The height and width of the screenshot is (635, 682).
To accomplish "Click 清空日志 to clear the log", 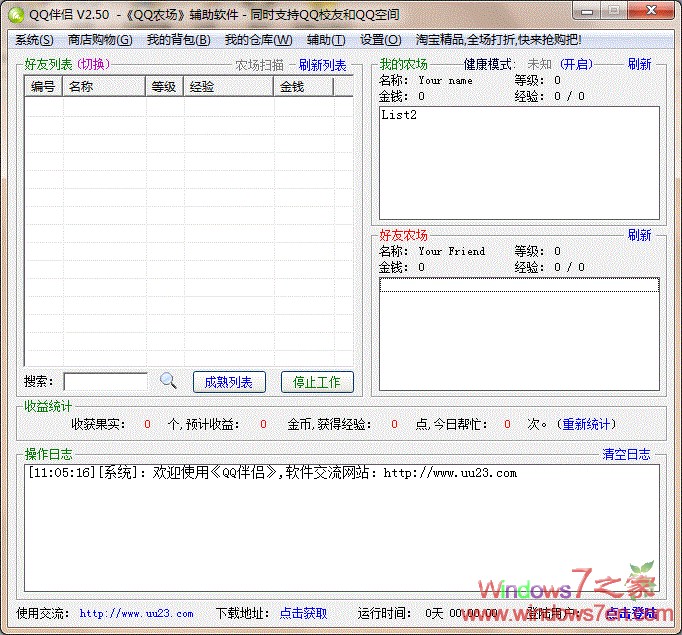I will [x=626, y=454].
